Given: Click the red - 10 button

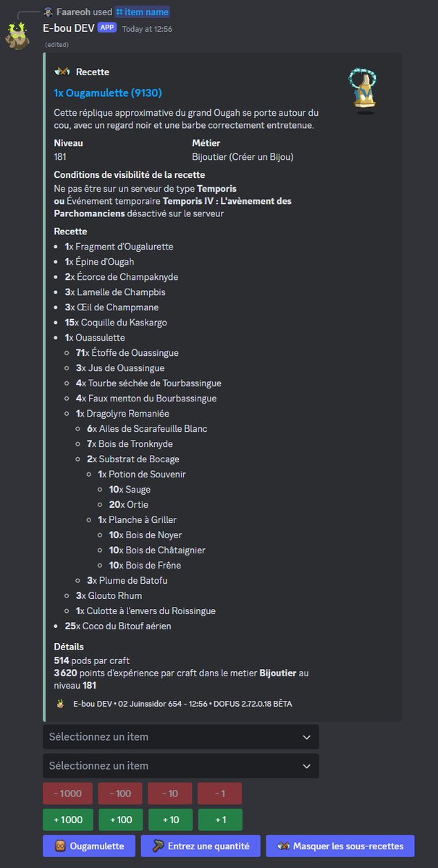Looking at the screenshot, I should 170,793.
